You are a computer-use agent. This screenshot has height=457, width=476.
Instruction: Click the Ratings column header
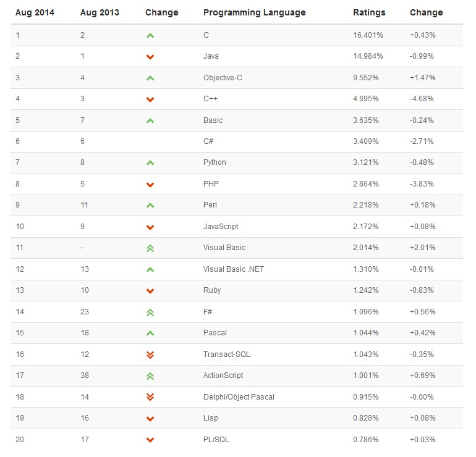coord(369,12)
